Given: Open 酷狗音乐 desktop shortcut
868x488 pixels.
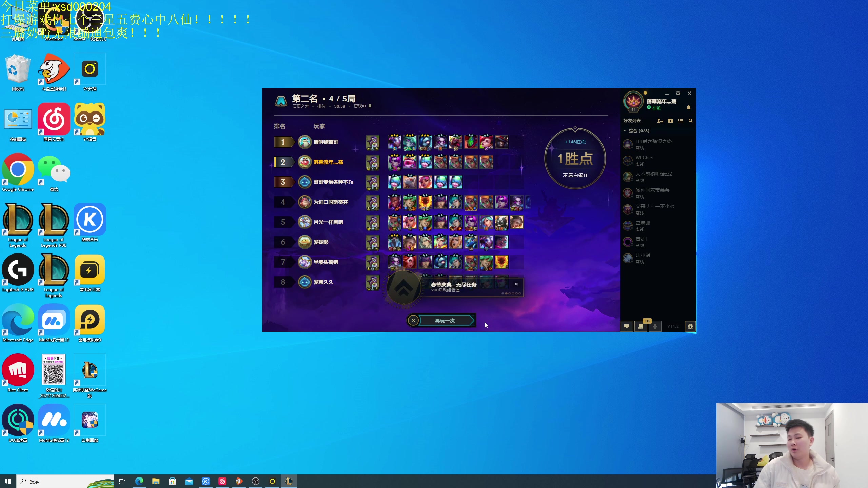Looking at the screenshot, I should click(90, 223).
